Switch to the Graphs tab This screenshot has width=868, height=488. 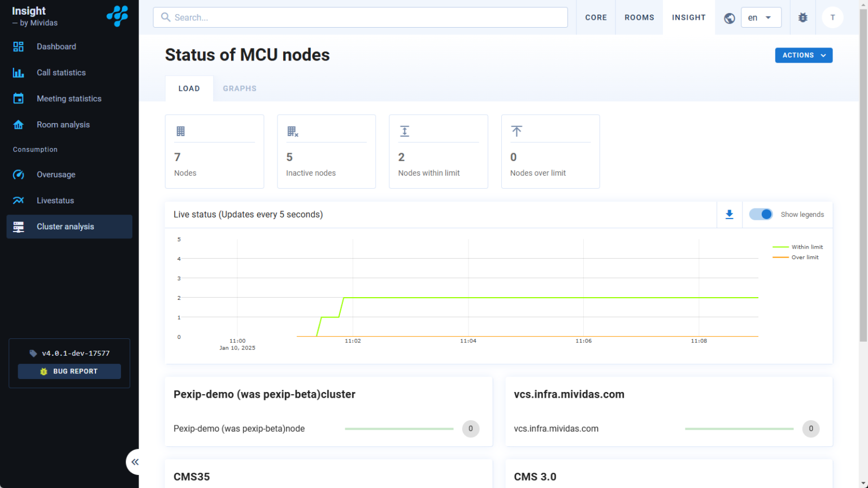click(240, 89)
